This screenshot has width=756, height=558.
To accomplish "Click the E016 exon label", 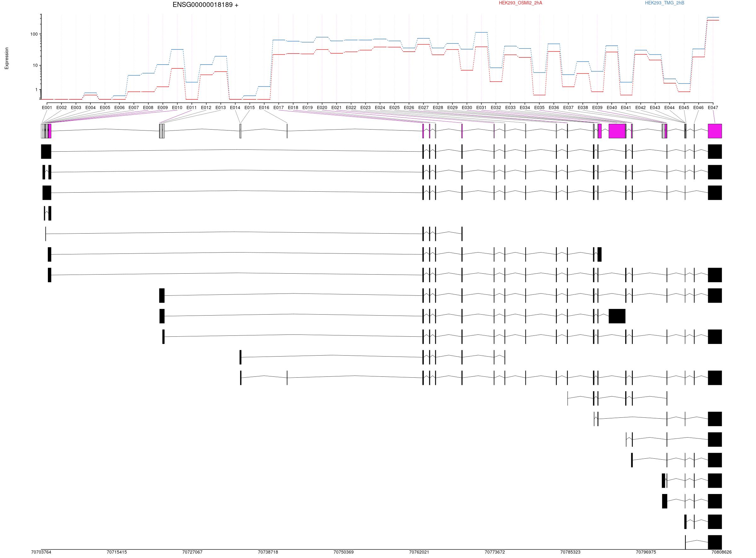I will [264, 108].
